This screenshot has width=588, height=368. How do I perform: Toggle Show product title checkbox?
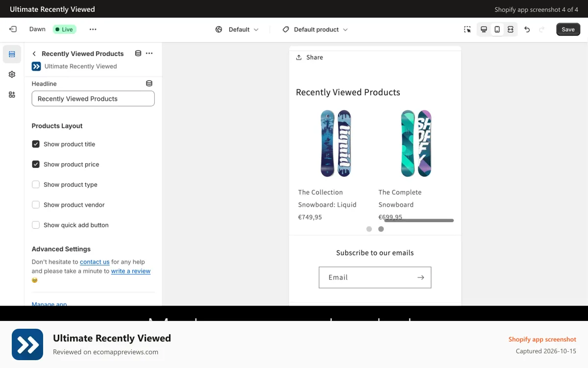[x=36, y=144]
